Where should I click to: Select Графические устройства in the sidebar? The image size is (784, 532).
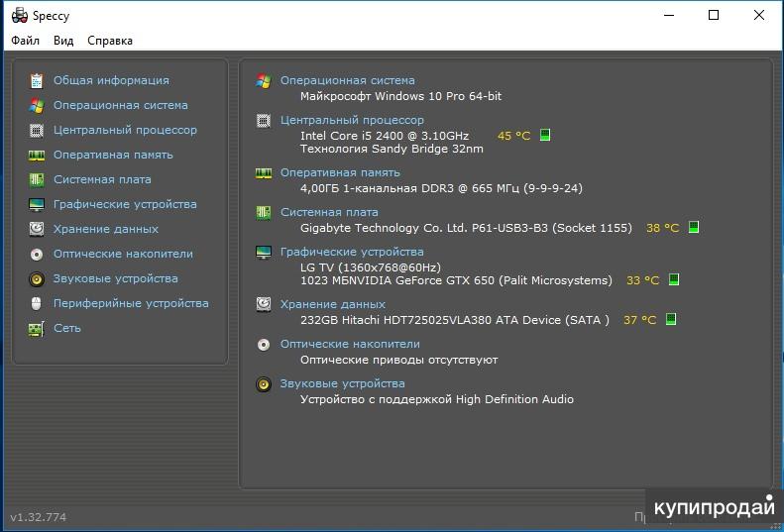125,204
